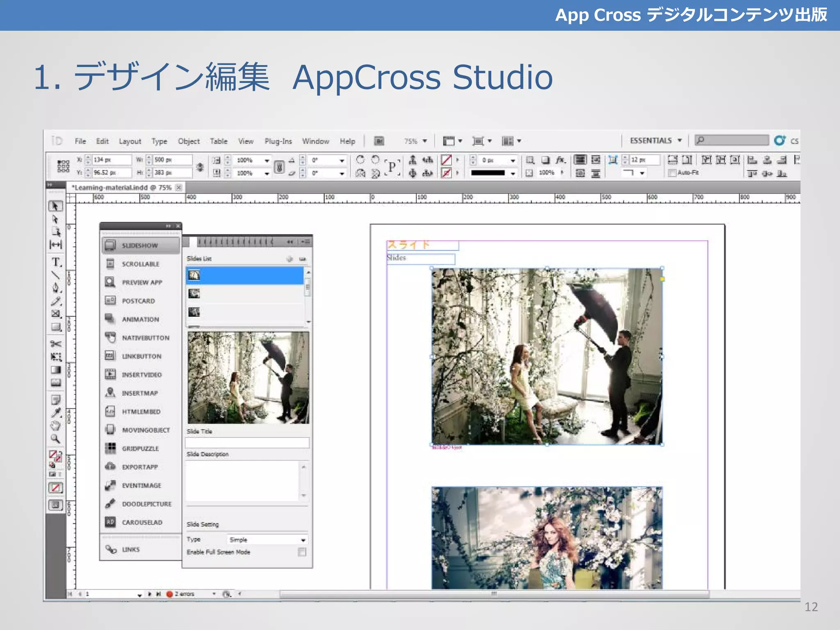Click the INSERTMAP icon
Image resolution: width=840 pixels, height=630 pixels.
[110, 393]
